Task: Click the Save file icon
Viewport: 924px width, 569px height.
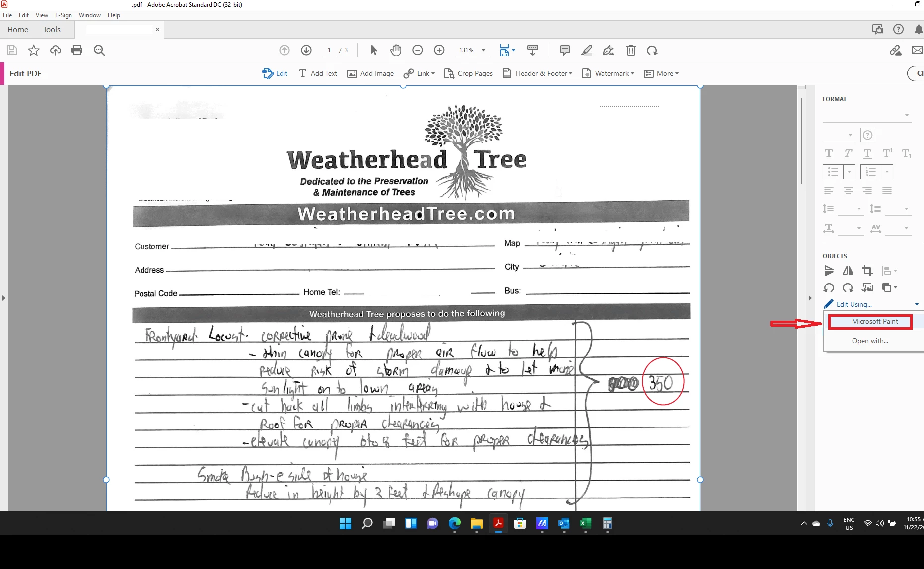Action: click(x=12, y=50)
